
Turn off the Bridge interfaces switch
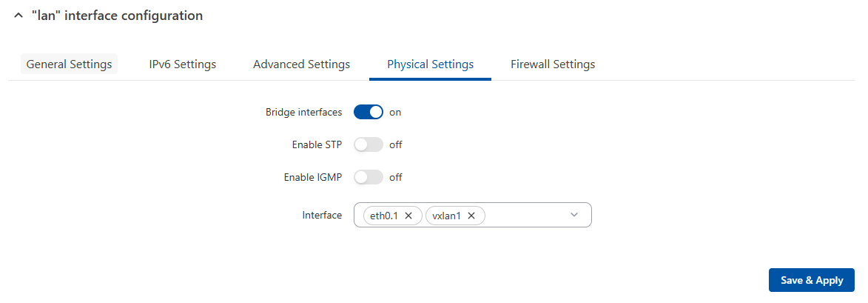click(x=369, y=113)
